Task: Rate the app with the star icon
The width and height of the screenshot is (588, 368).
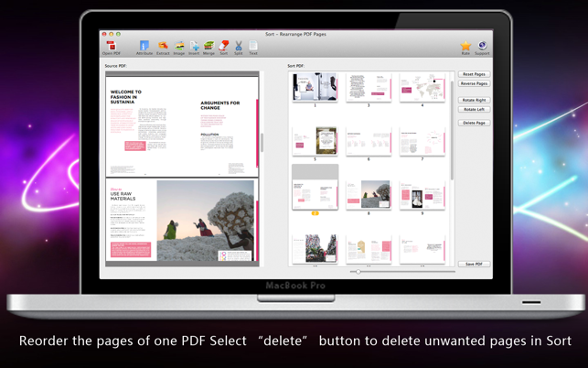Action: click(465, 48)
